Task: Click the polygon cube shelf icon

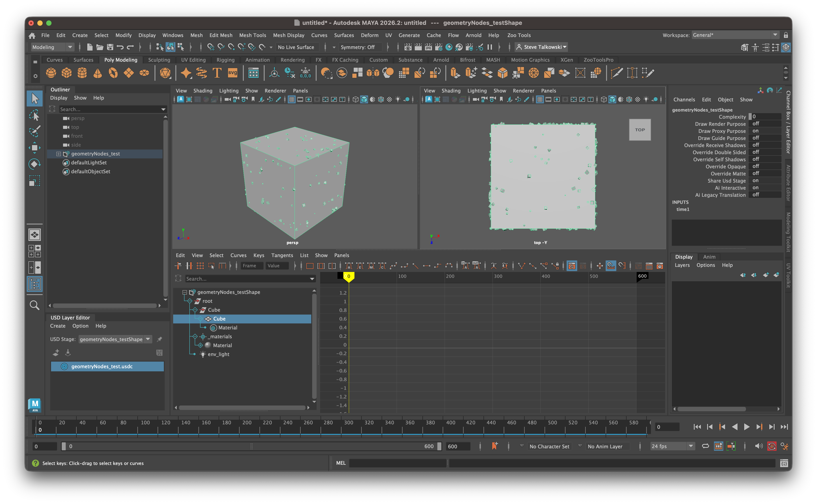Action: [x=66, y=73]
